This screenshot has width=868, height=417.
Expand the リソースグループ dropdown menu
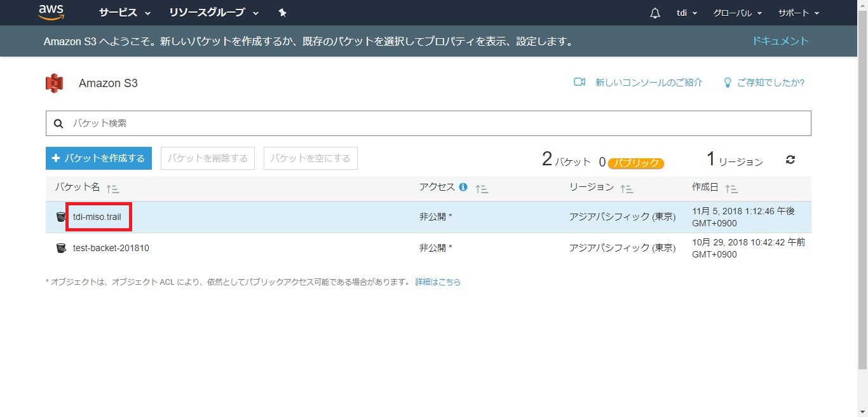[214, 13]
